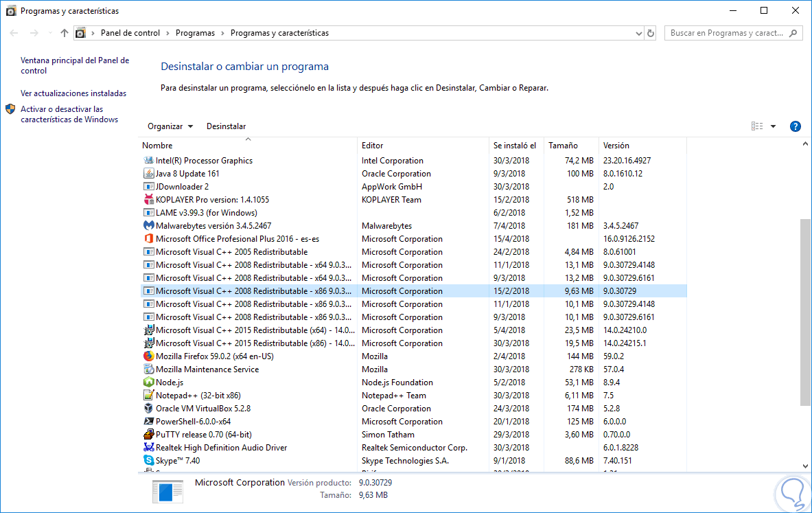Click the Intel Processor Graphics icon

pyautogui.click(x=149, y=161)
